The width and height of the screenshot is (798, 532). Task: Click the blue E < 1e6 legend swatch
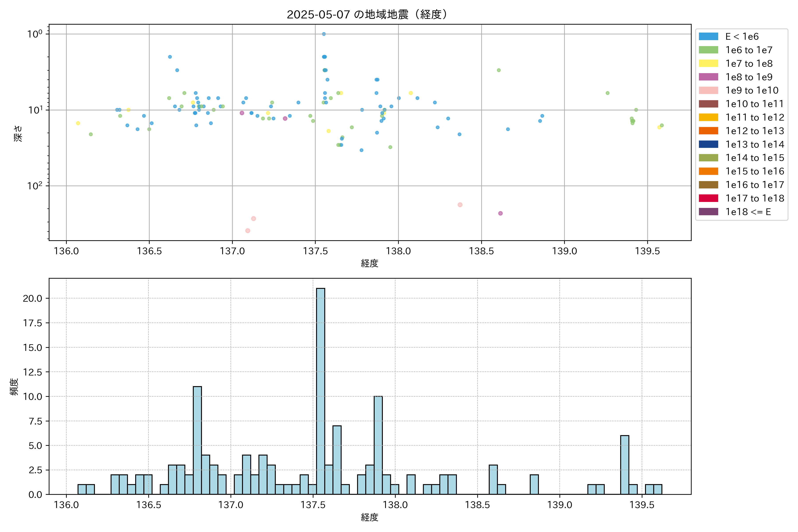pos(708,37)
